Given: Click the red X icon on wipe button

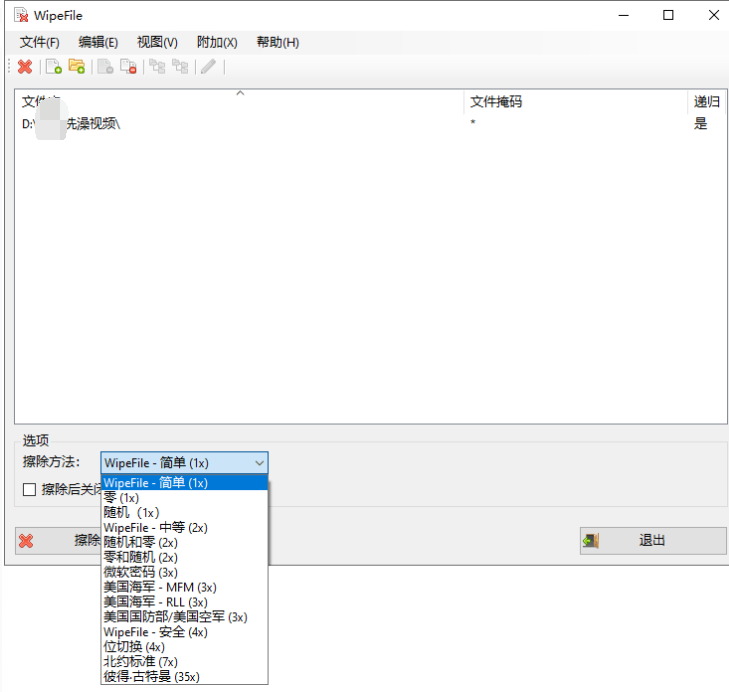Looking at the screenshot, I should pos(26,541).
